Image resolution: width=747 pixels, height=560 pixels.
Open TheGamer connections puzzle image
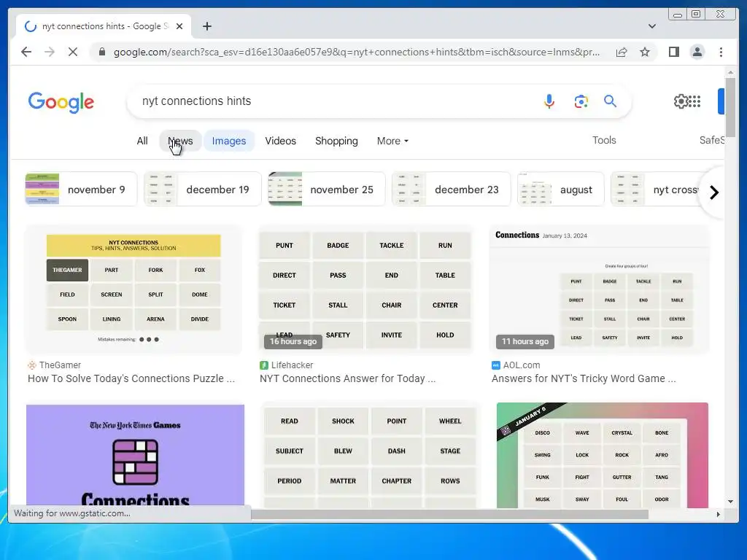click(133, 289)
